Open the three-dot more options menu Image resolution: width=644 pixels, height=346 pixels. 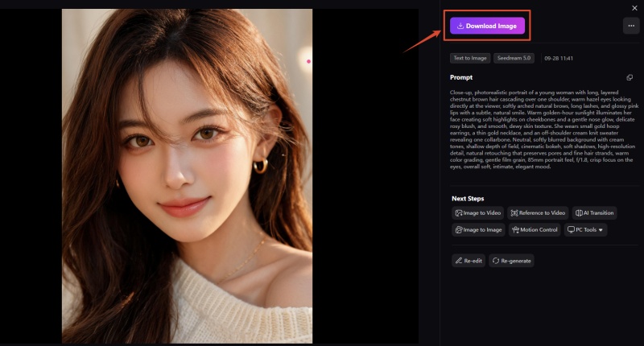pyautogui.click(x=631, y=26)
